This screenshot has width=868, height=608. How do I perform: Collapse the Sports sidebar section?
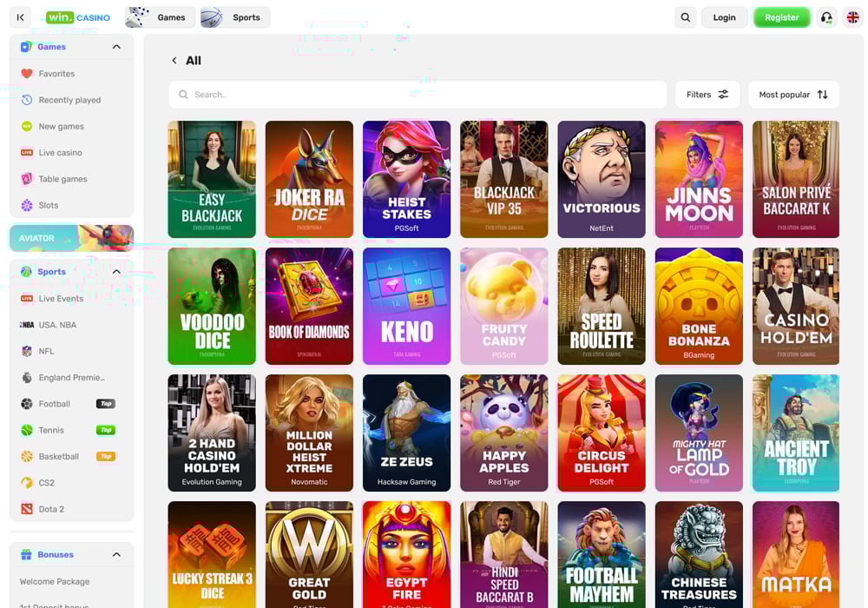pyautogui.click(x=116, y=272)
